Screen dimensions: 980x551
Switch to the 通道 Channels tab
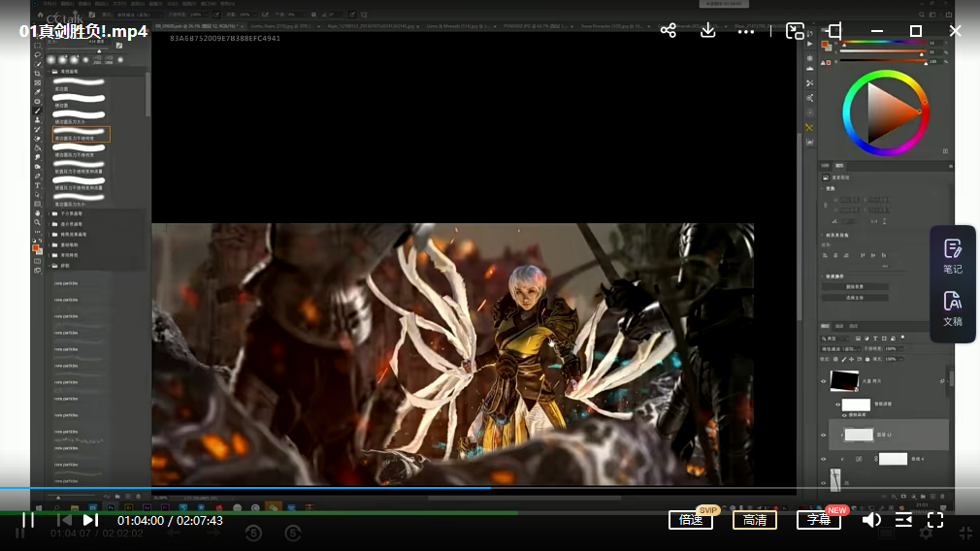839,326
